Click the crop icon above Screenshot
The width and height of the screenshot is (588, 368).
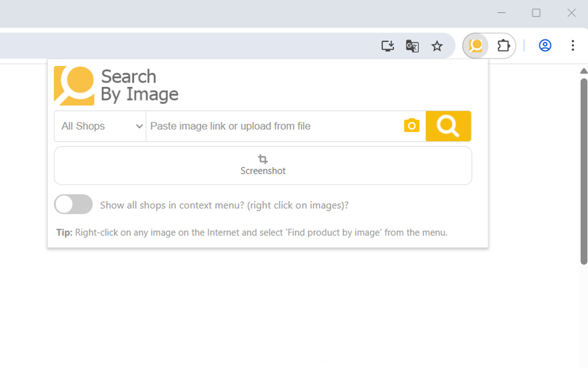263,159
